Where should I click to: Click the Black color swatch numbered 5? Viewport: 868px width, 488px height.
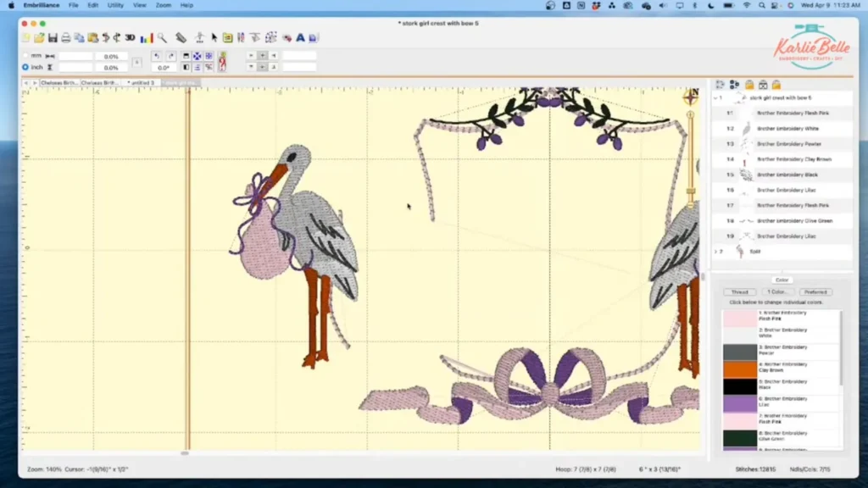click(x=739, y=386)
